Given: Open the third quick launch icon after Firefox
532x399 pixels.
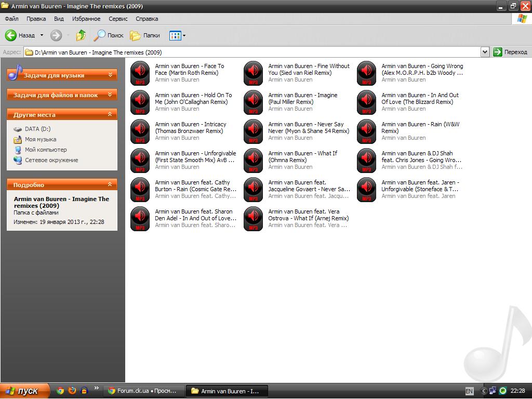Looking at the screenshot, I should tap(84, 391).
